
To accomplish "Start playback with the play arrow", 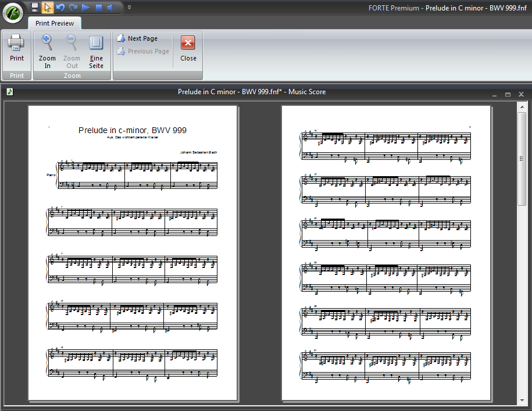I will tap(86, 7).
